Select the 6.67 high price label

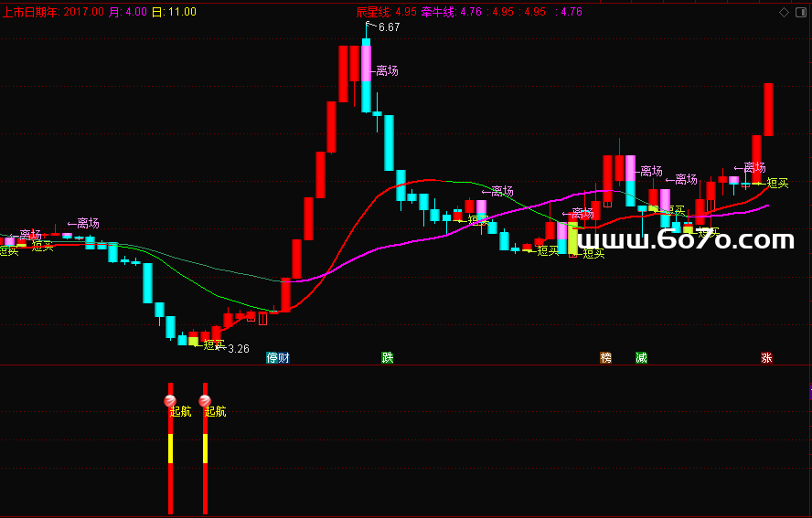389,27
